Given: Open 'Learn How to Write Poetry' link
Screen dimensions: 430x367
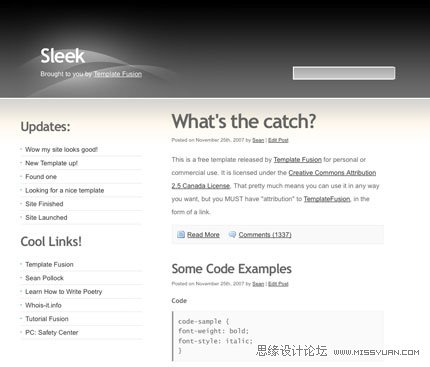Looking at the screenshot, I should tap(64, 292).
